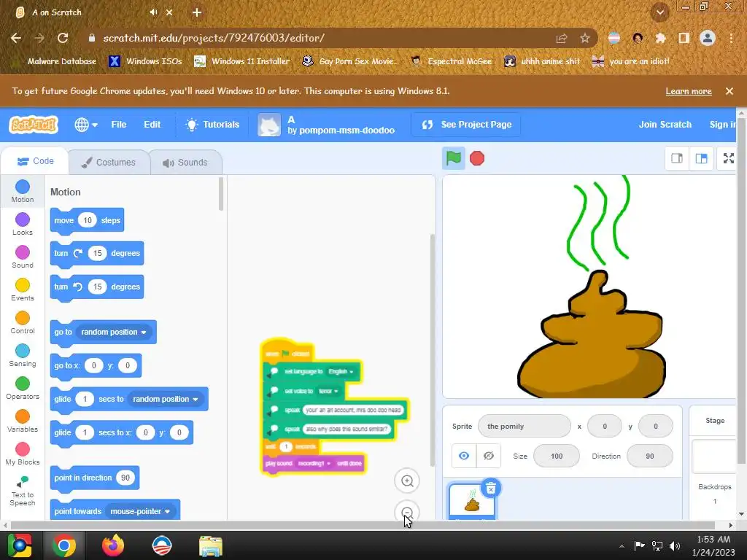
Task: Open 'go to random position' dropdown
Action: pyautogui.click(x=113, y=332)
